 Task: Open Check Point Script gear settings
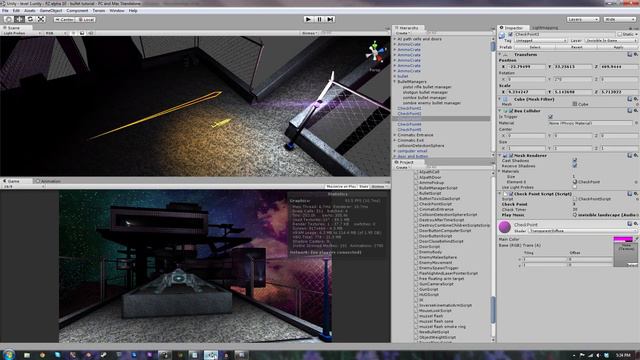click(x=636, y=194)
